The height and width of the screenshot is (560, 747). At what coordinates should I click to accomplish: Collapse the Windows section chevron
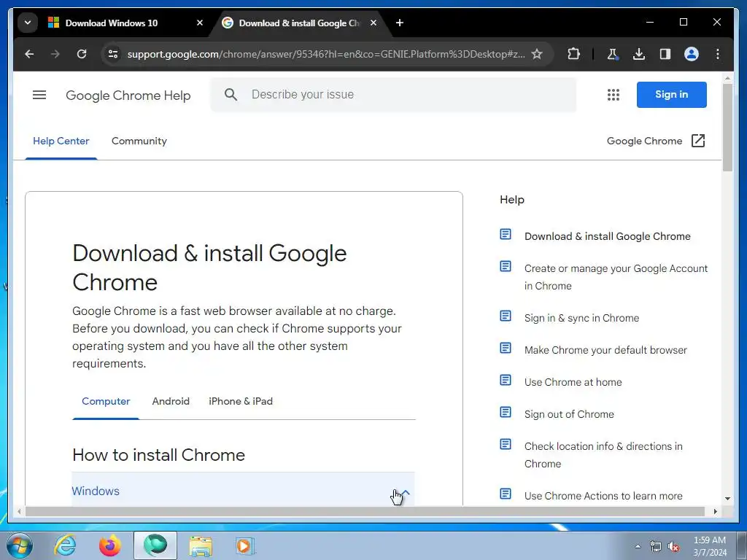pos(405,492)
